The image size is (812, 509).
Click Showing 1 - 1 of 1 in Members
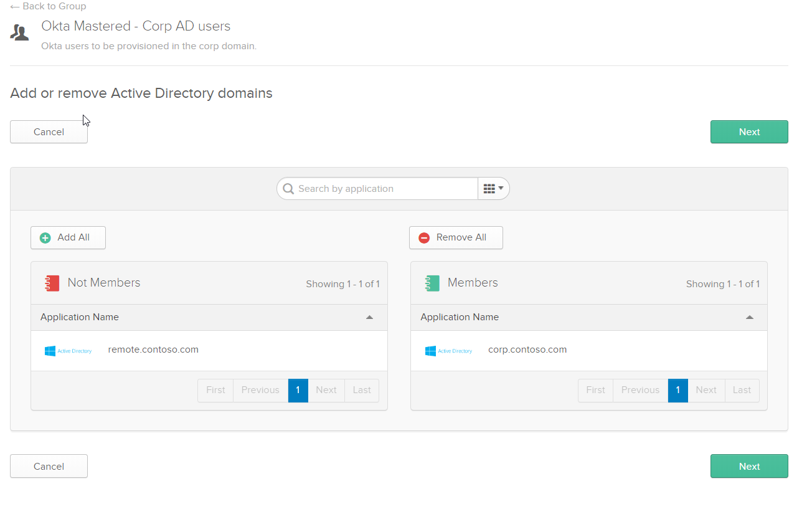tap(723, 284)
